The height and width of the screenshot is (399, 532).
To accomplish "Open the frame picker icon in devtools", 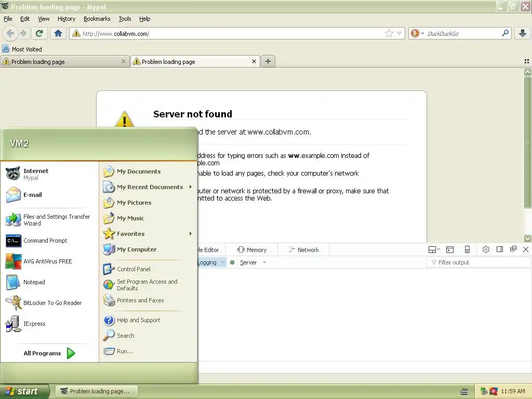I will 434,250.
